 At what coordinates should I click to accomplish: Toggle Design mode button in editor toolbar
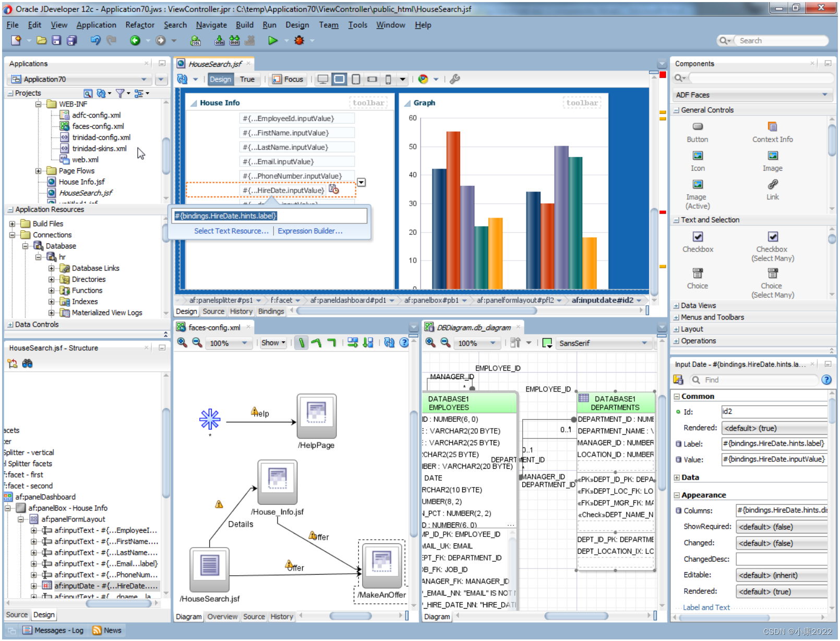click(x=220, y=79)
